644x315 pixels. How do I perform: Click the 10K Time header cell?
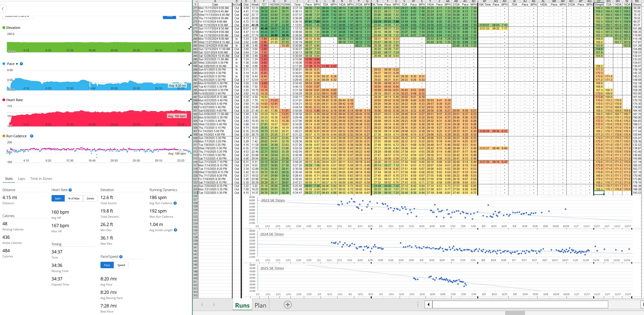(x=484, y=5)
